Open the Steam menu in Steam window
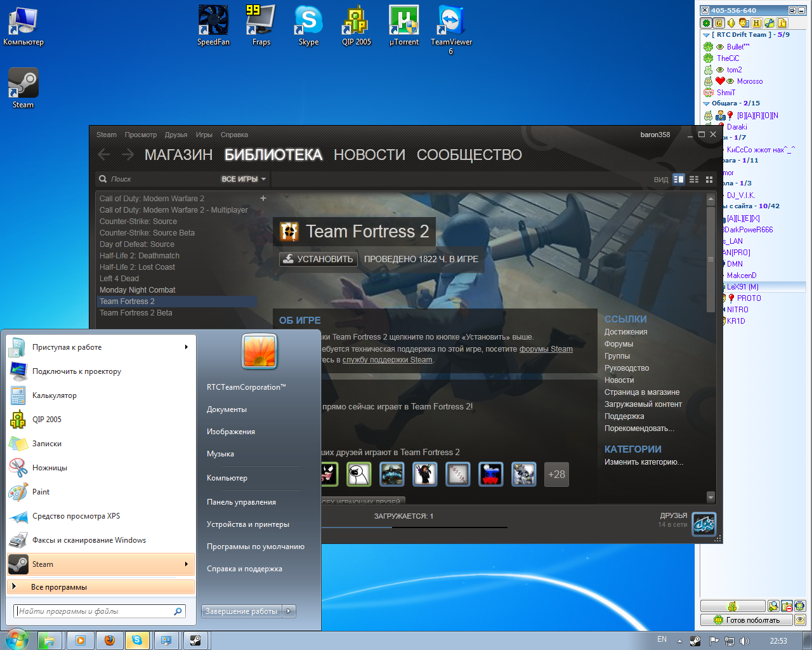The image size is (812, 650). coord(107,135)
